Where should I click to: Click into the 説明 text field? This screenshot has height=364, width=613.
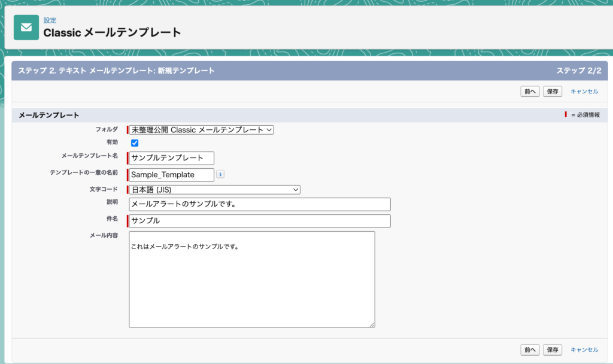(x=260, y=204)
